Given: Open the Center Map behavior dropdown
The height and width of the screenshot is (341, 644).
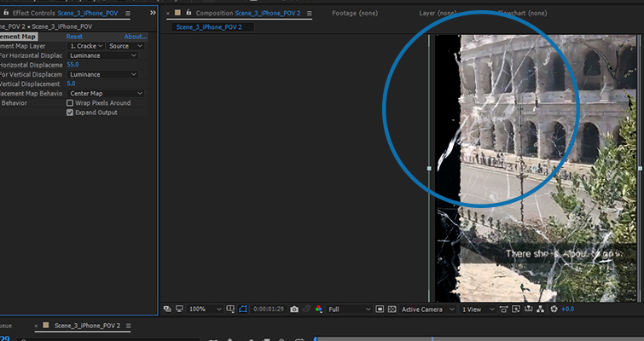Looking at the screenshot, I should (106, 93).
